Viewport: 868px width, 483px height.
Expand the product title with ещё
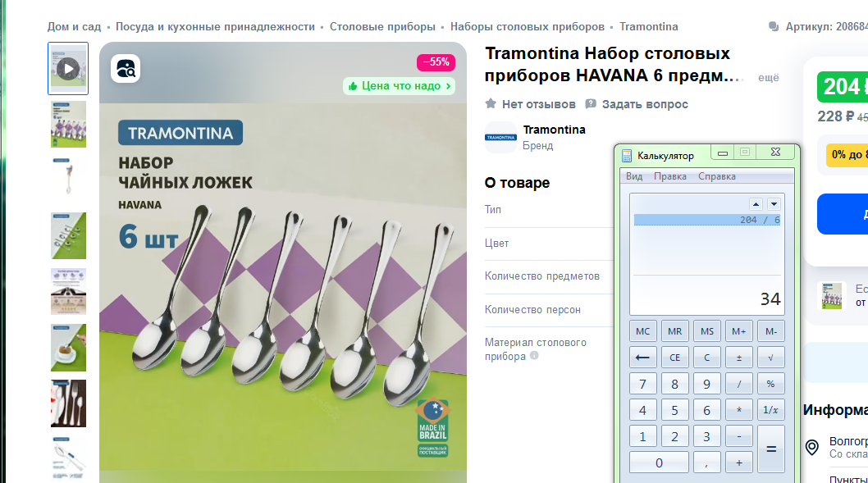[769, 77]
